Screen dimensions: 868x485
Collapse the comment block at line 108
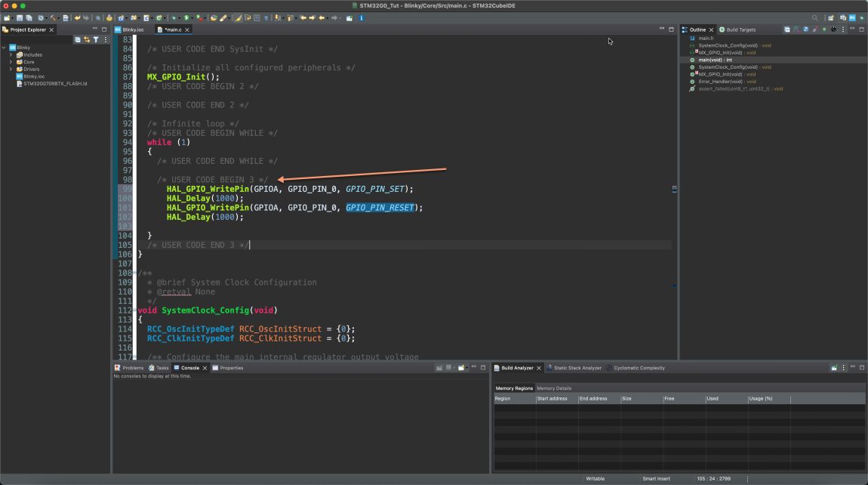[x=135, y=273]
